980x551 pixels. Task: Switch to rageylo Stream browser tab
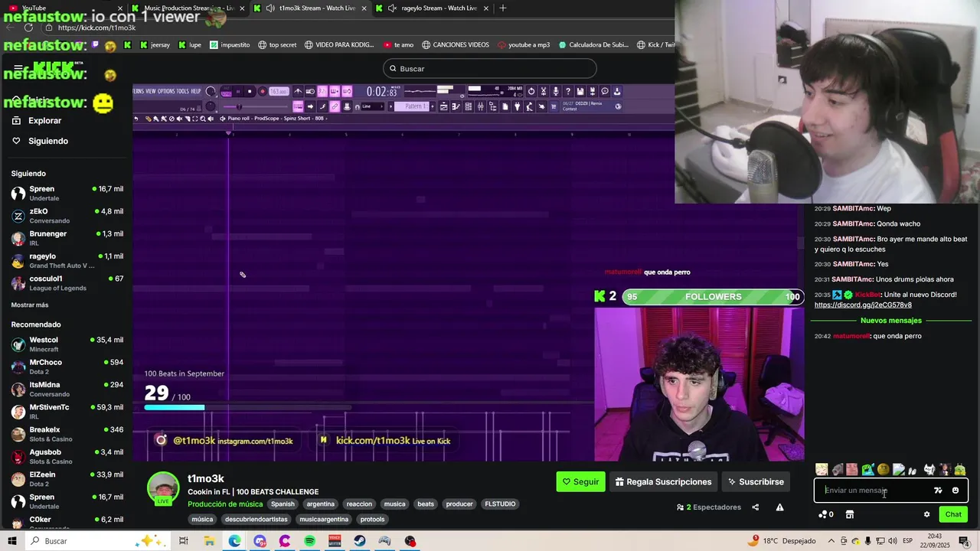coord(433,8)
